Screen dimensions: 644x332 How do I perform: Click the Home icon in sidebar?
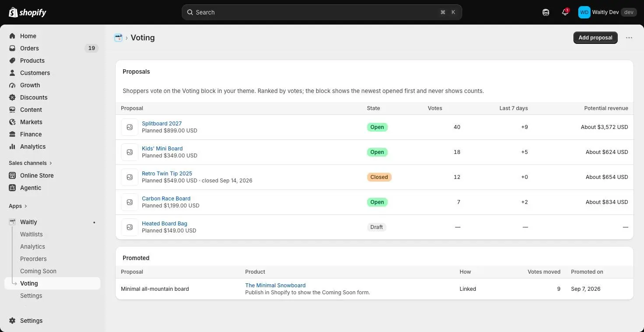(x=12, y=36)
